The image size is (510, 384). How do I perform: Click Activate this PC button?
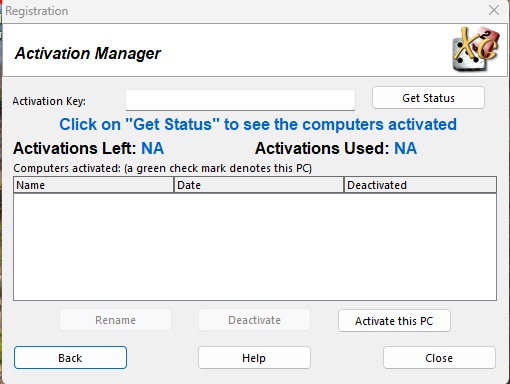click(394, 321)
